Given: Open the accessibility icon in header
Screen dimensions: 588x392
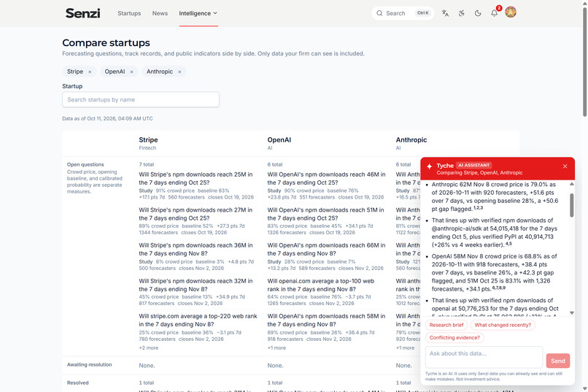Looking at the screenshot, I should click(461, 13).
